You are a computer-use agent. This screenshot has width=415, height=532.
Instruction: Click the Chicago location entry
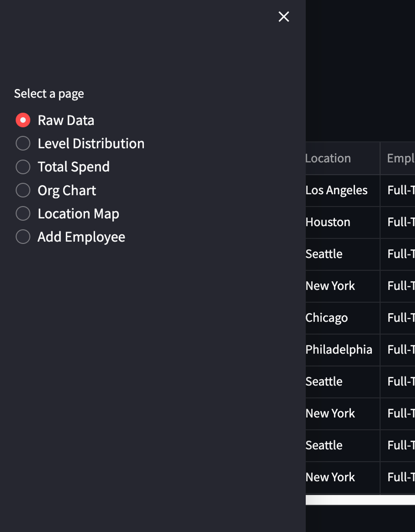pyautogui.click(x=326, y=318)
